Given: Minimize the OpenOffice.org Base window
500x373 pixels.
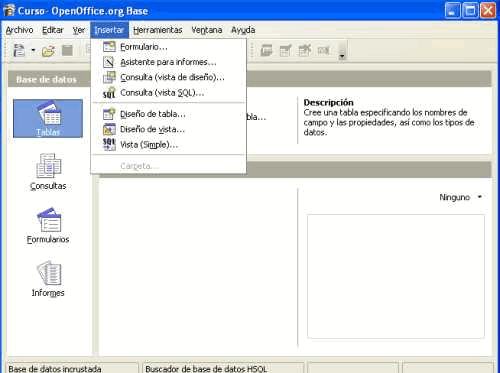Looking at the screenshot, I should [x=452, y=10].
